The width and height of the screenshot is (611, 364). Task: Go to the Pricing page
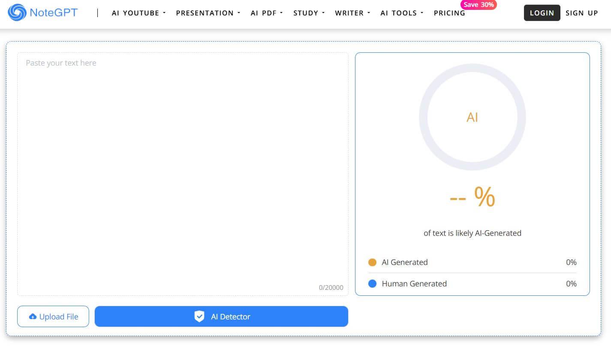pyautogui.click(x=449, y=13)
